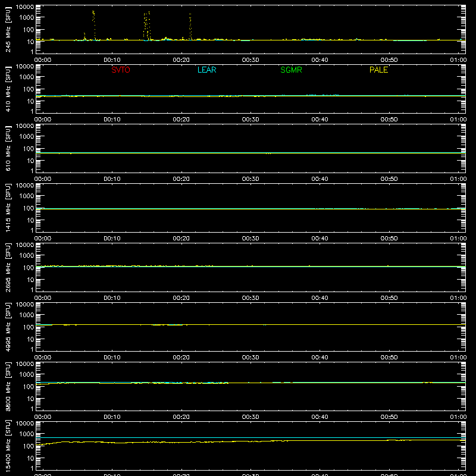Click the 00:30 time label under 1415 MHz panel
The width and height of the screenshot is (476, 476).
tap(250, 239)
